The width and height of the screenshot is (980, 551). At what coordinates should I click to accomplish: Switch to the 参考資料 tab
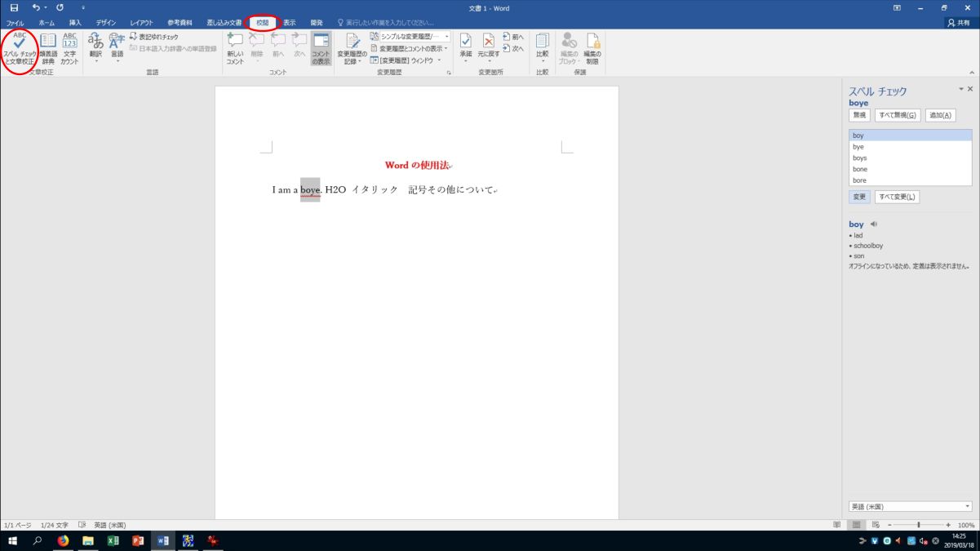click(x=180, y=23)
